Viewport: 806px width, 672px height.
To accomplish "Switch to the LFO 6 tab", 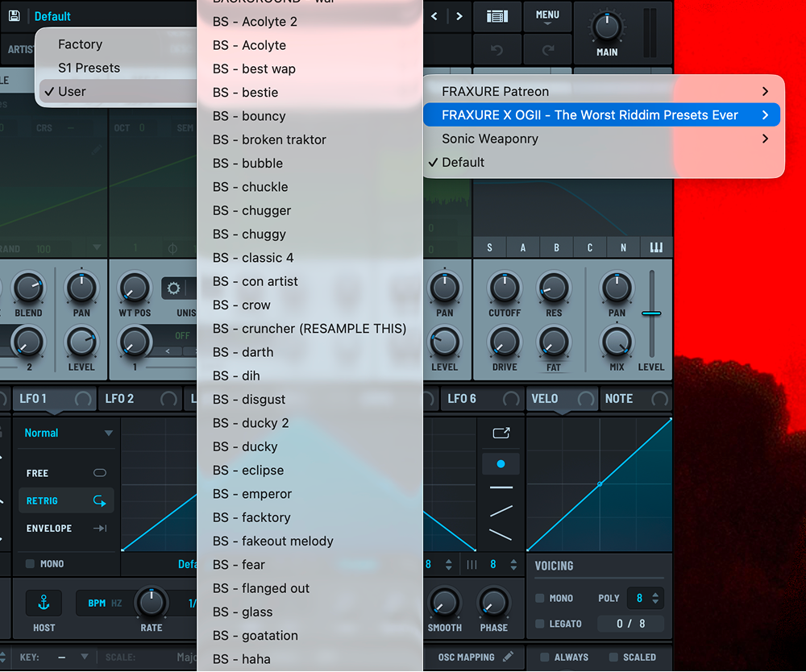I will point(482,399).
